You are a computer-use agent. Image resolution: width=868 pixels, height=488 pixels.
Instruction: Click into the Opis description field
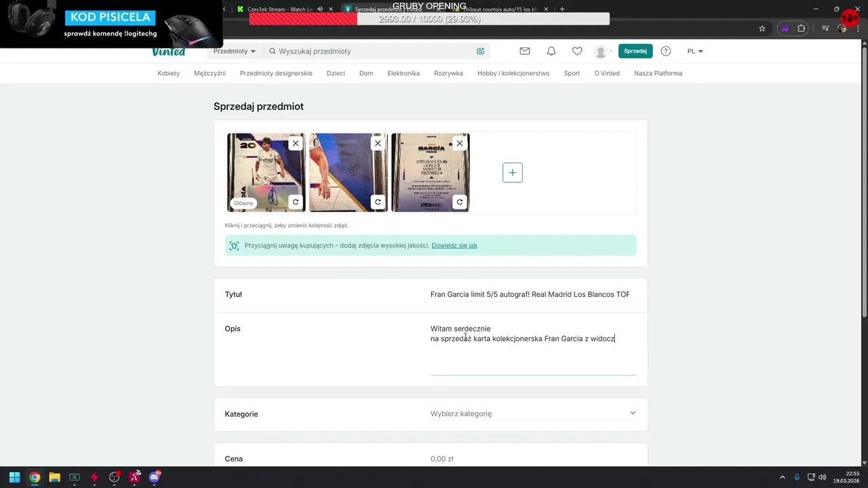(x=533, y=348)
